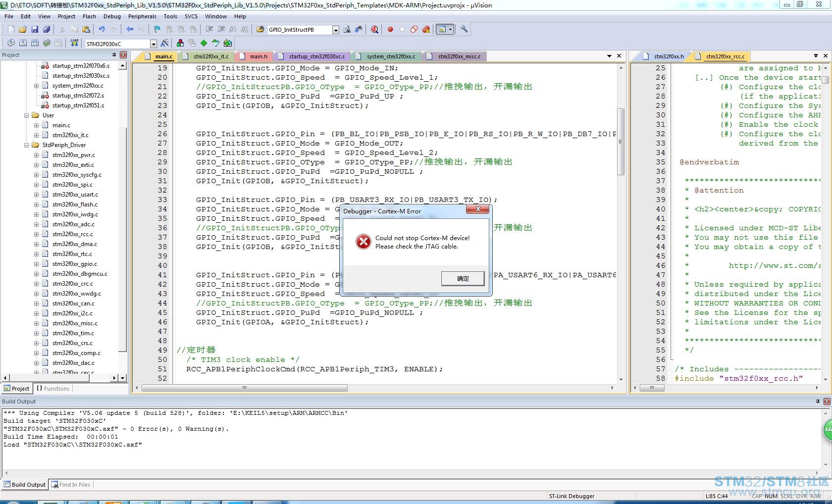Viewport: 832px width, 504px height.
Task: Click the find text input field
Action: pyautogui.click(x=300, y=30)
